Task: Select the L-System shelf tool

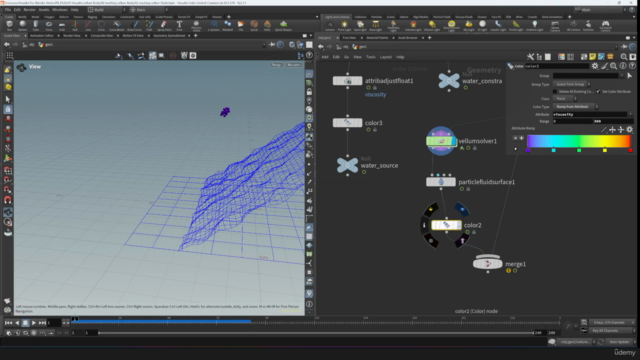Action: 213,26
